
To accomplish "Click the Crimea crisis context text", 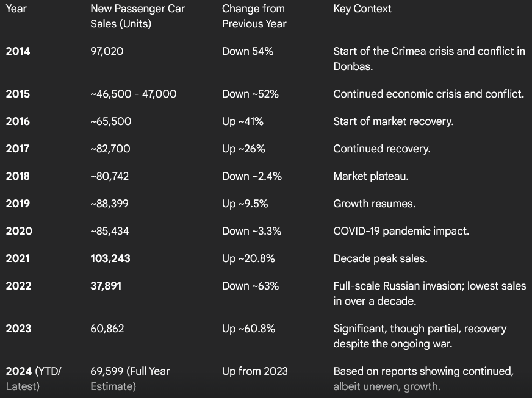I will [429, 59].
